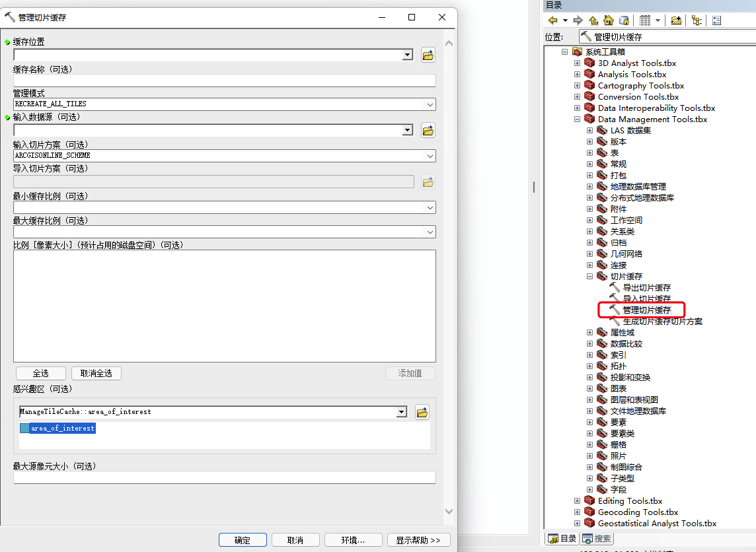The height and width of the screenshot is (552, 756).
Task: Collapse the 切片缓存 toolset
Action: click(x=589, y=277)
